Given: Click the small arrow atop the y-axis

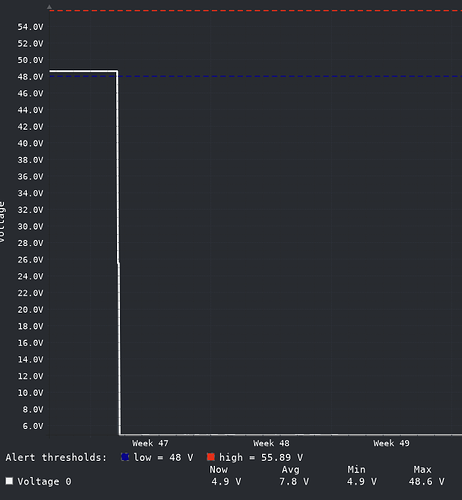Looking at the screenshot, I should click(x=49, y=7).
